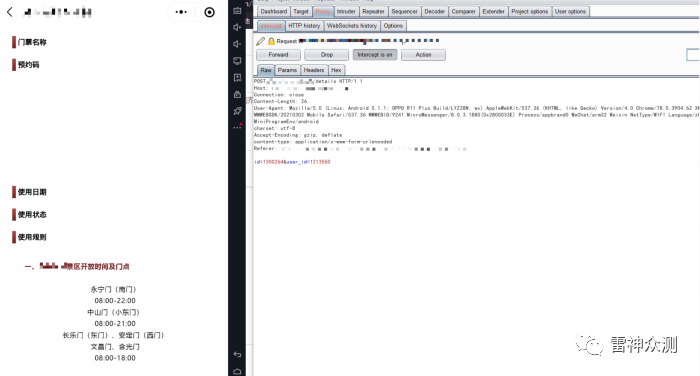Click the Drop button
The width and height of the screenshot is (700, 376).
pos(327,55)
